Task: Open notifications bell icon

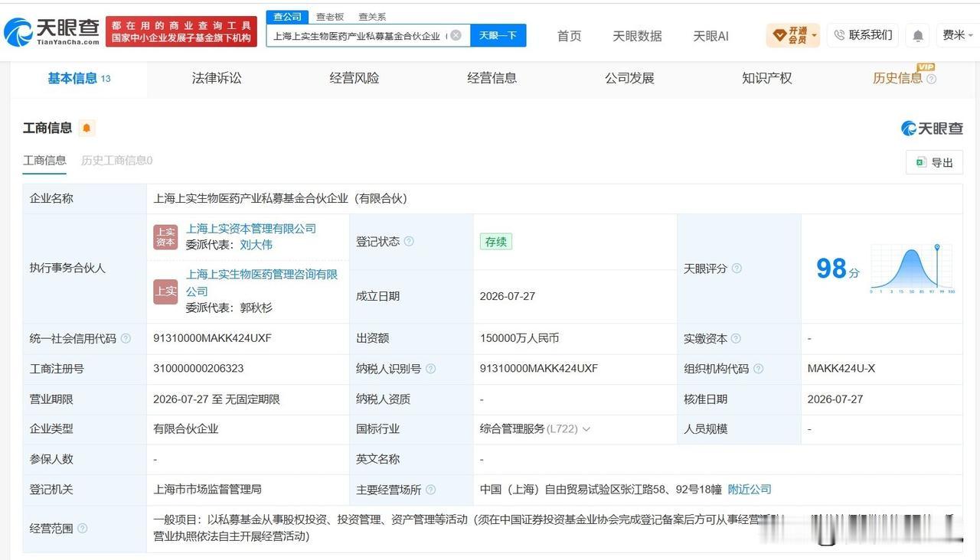Action: 918,36
